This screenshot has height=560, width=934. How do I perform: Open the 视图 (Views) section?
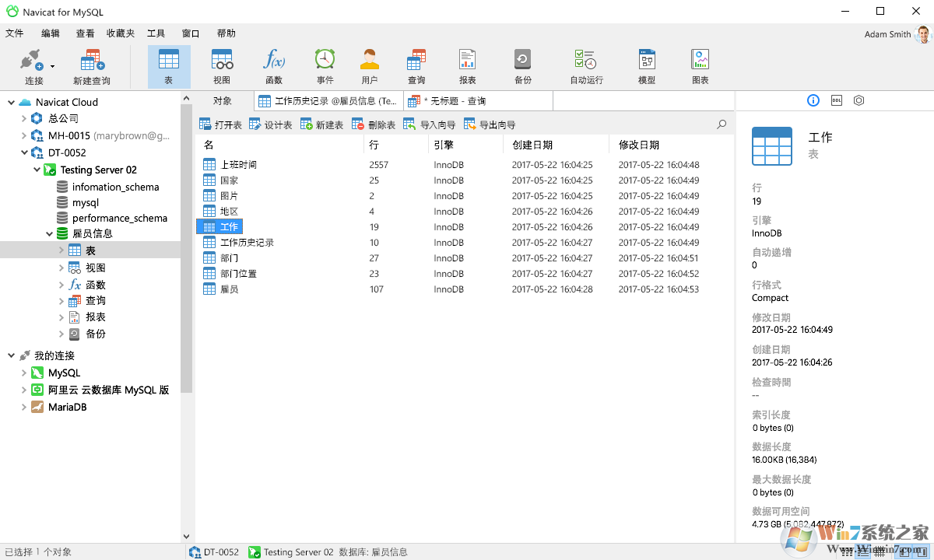(221, 66)
